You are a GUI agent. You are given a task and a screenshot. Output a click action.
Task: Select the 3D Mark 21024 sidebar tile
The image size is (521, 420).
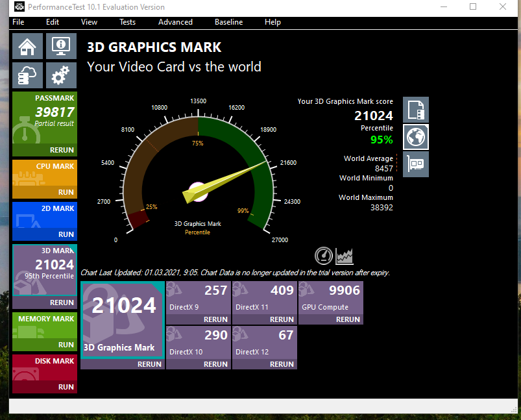coord(45,270)
